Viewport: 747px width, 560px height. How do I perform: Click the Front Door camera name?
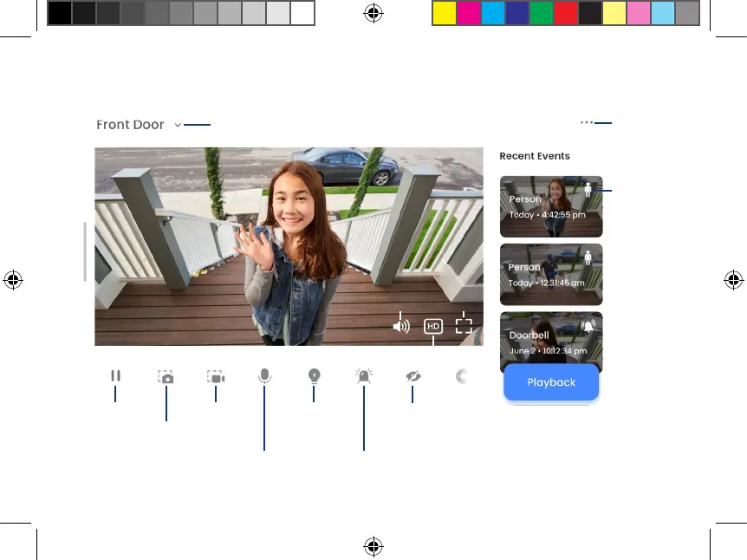130,125
